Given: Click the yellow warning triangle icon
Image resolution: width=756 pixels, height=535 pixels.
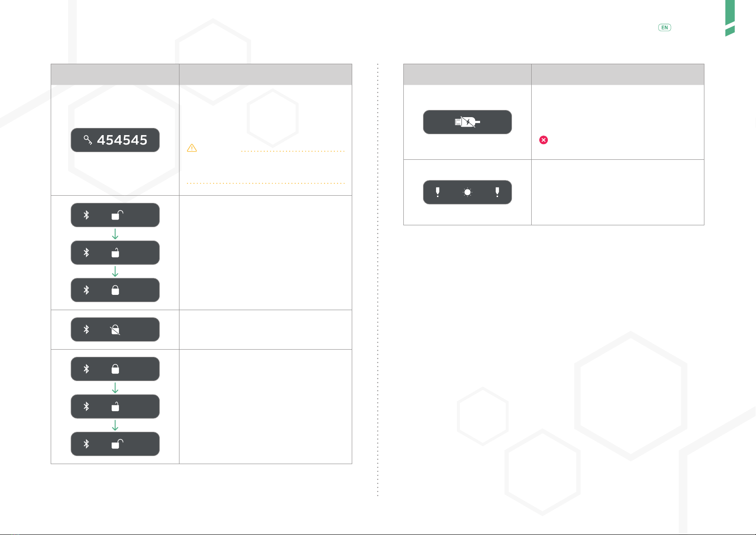Looking at the screenshot, I should (x=192, y=148).
